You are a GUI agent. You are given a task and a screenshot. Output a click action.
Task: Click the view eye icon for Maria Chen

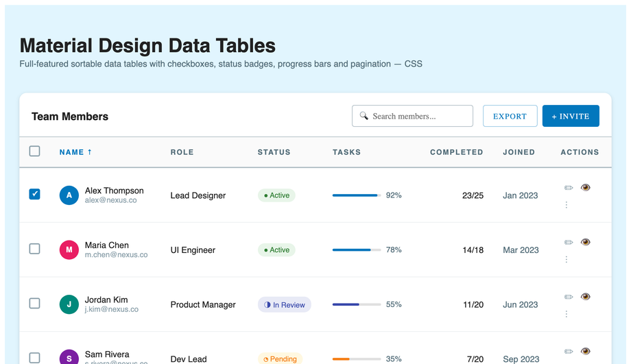(585, 242)
